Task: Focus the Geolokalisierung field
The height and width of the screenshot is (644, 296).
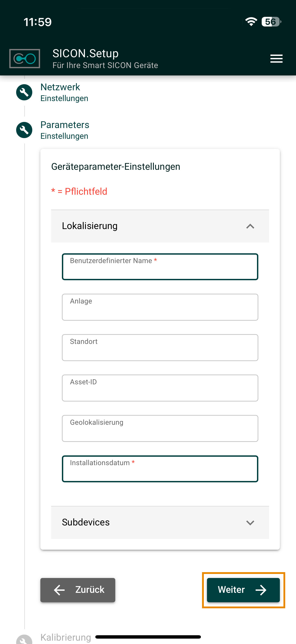Action: coord(160,428)
